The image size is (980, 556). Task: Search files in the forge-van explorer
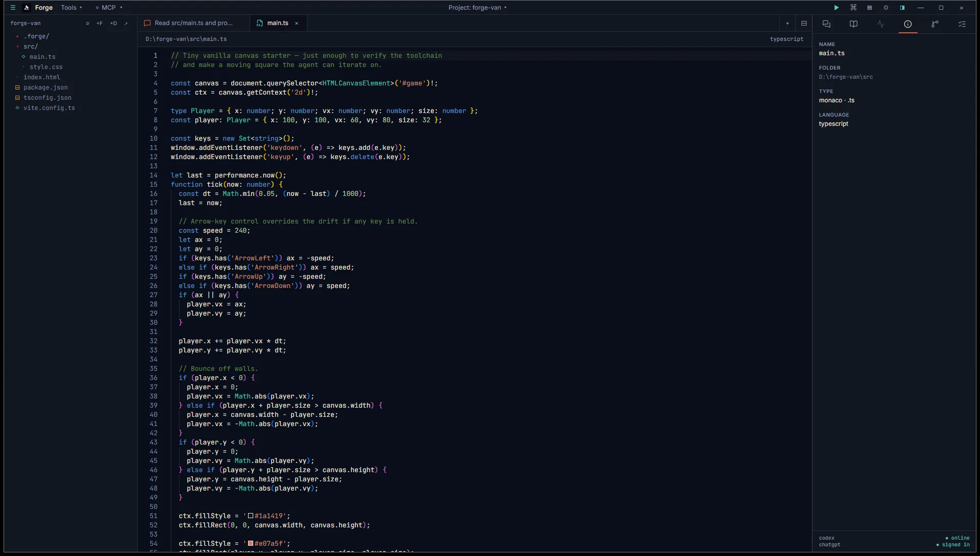coord(87,23)
